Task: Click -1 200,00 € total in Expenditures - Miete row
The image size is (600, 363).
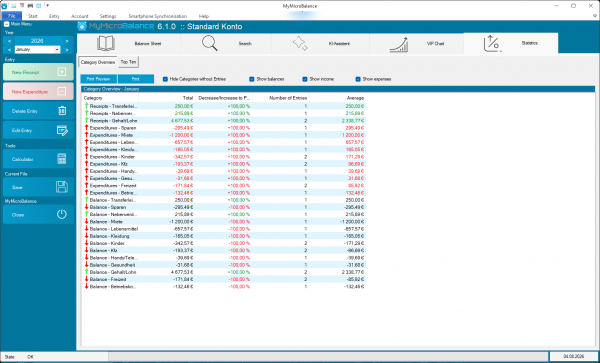Action: coord(182,135)
